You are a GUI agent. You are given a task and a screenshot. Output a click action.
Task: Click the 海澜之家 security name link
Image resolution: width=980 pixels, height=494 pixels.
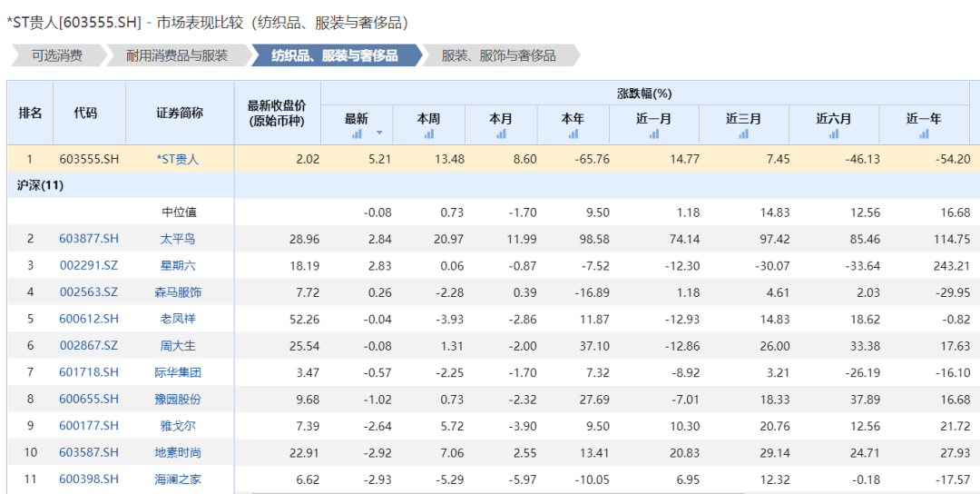pyautogui.click(x=178, y=479)
